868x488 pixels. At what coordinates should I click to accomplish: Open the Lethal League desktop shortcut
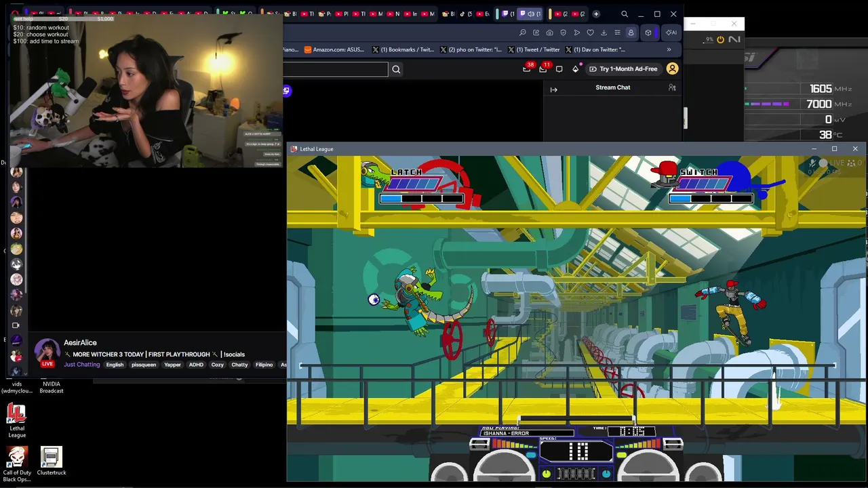[17, 420]
